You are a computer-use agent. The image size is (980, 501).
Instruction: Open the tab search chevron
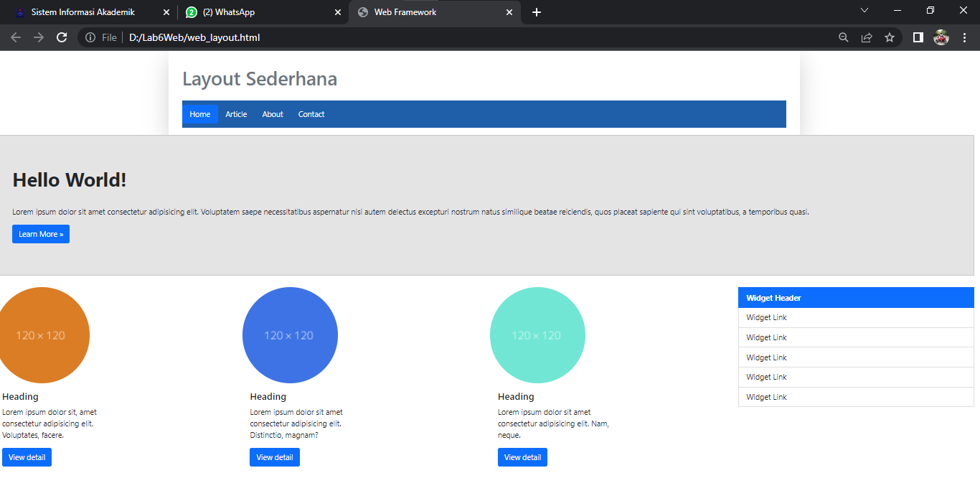[864, 10]
